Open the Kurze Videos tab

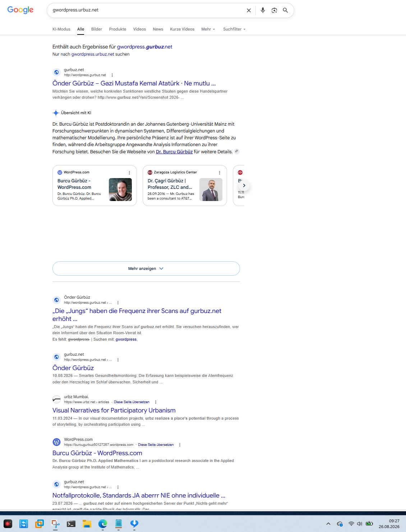(182, 29)
